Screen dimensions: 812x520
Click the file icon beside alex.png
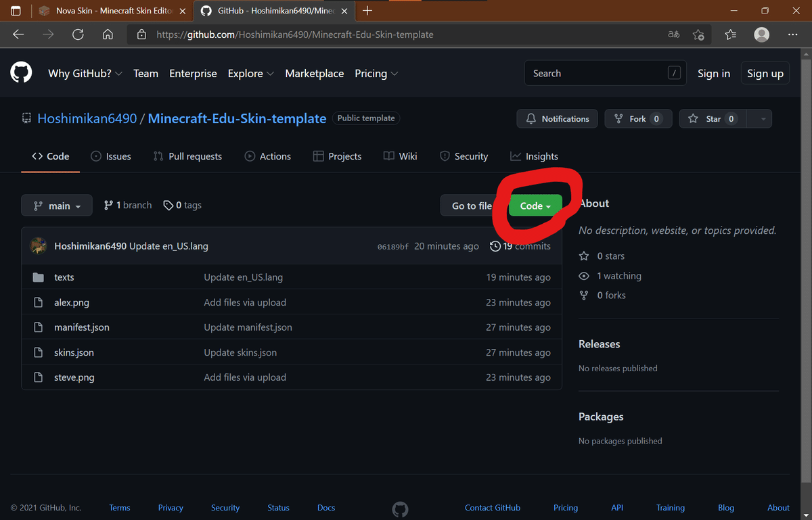[39, 302]
